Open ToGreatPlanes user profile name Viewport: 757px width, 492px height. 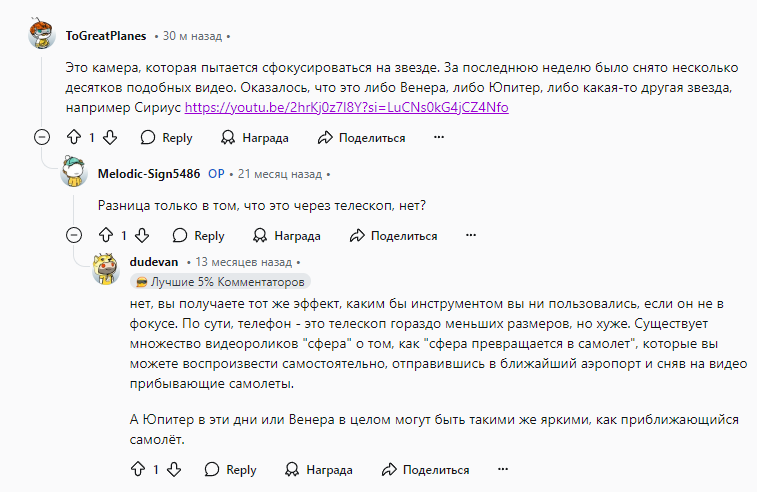(x=106, y=36)
